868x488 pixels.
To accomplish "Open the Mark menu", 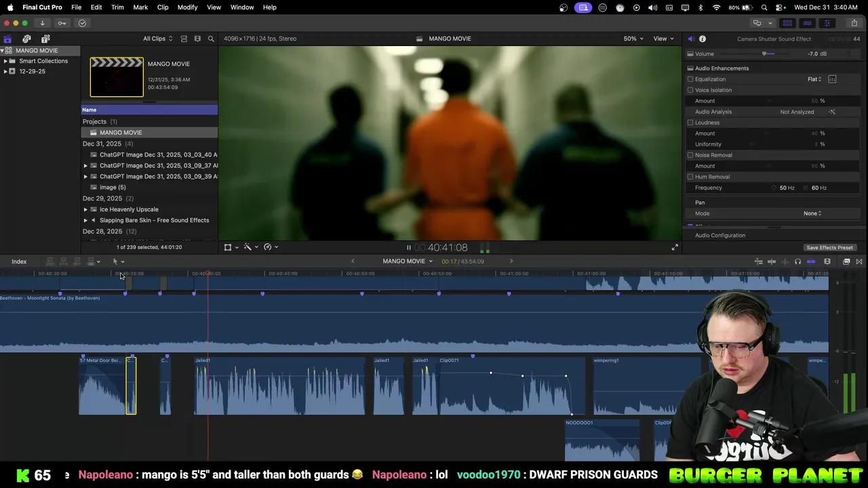I will (140, 7).
